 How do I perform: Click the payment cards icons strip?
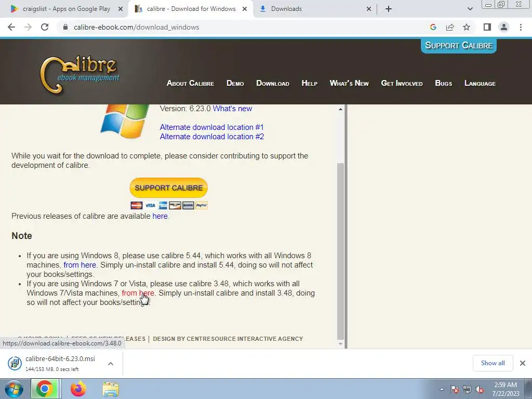tap(169, 205)
